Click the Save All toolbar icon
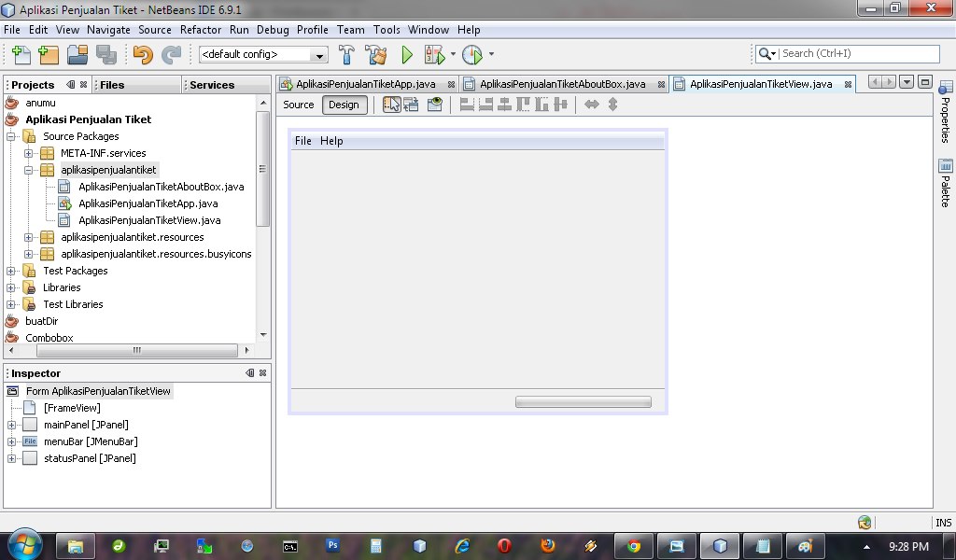 [109, 53]
